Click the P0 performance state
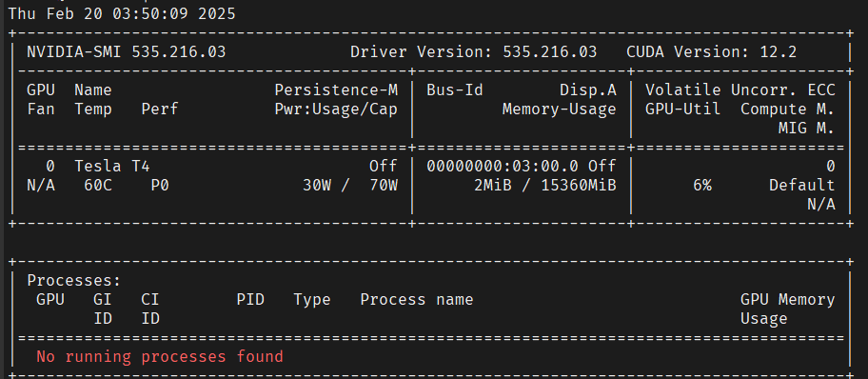868x379 pixels. pyautogui.click(x=160, y=185)
